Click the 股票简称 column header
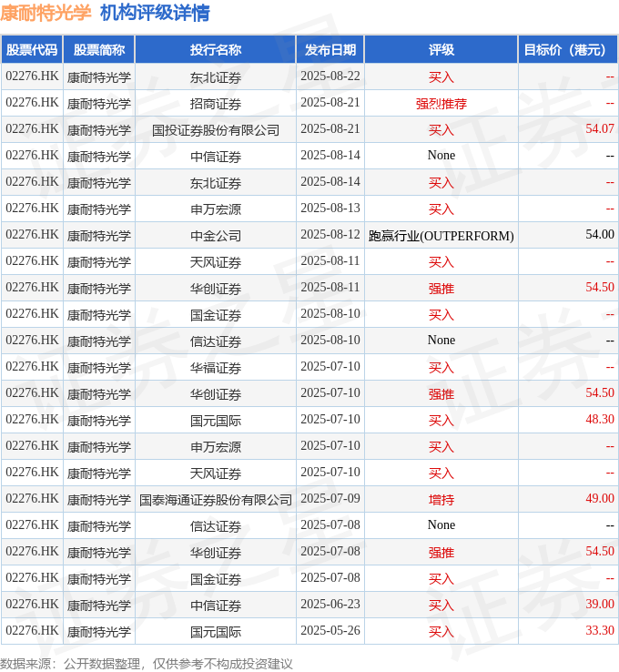The image size is (619, 672). tap(99, 50)
